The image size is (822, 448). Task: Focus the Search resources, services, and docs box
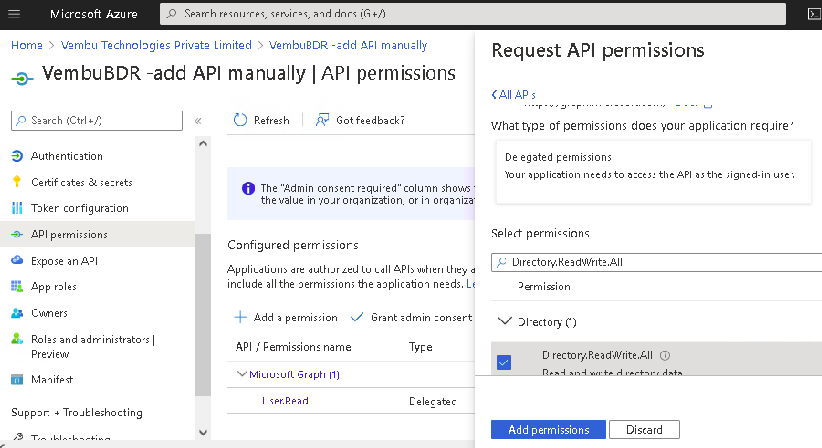tap(472, 14)
